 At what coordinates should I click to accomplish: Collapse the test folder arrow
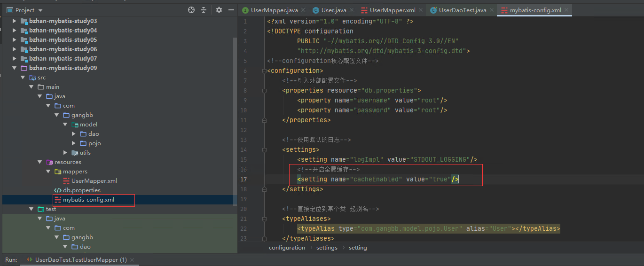(31, 209)
